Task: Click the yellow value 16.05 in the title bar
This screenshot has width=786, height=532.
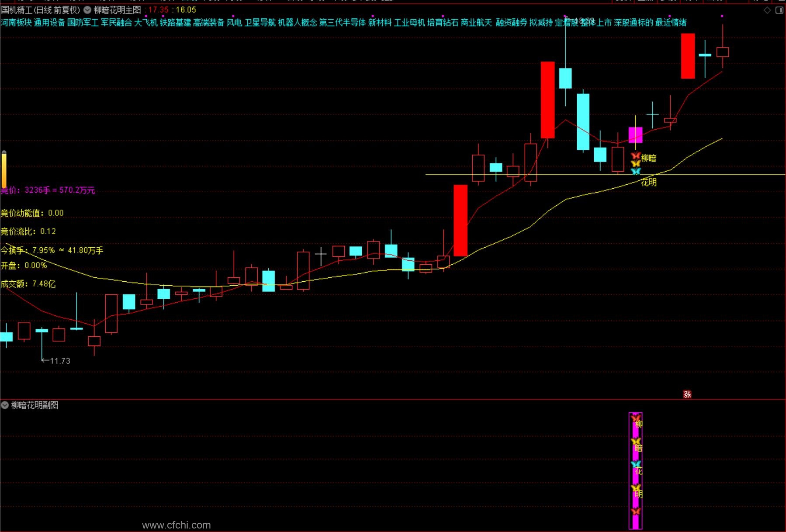Action: click(x=186, y=10)
